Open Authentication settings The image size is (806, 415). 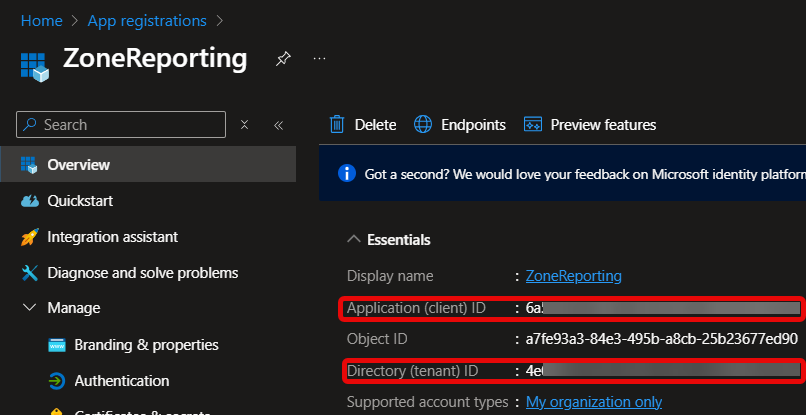pos(122,381)
